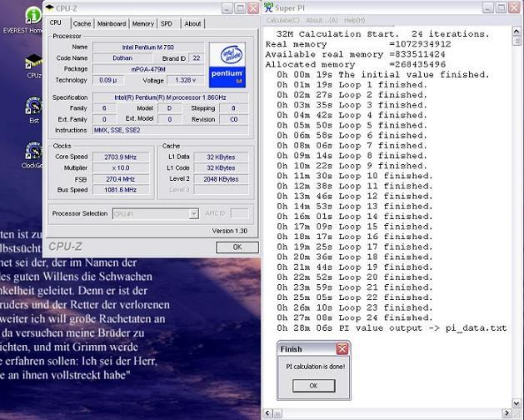Click the Super PI vertical scrollbar thumb
This screenshot has width=524, height=420.
[517, 41]
